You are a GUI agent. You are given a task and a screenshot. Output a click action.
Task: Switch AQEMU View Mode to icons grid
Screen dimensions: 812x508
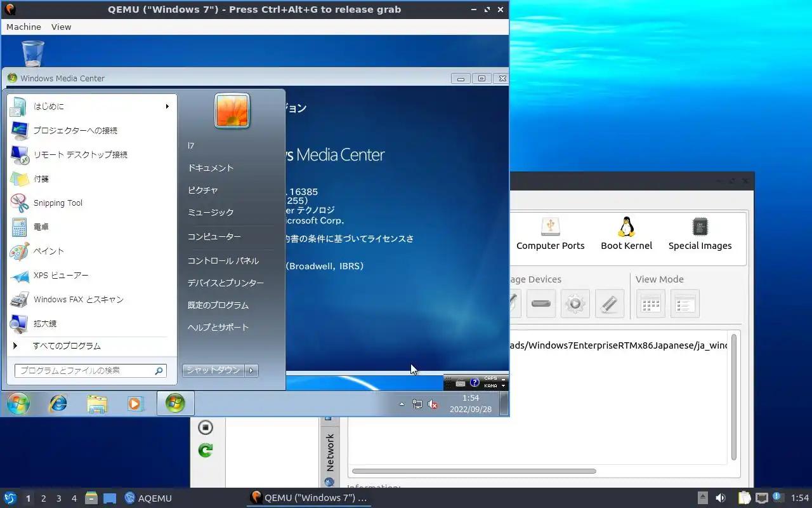pos(650,304)
